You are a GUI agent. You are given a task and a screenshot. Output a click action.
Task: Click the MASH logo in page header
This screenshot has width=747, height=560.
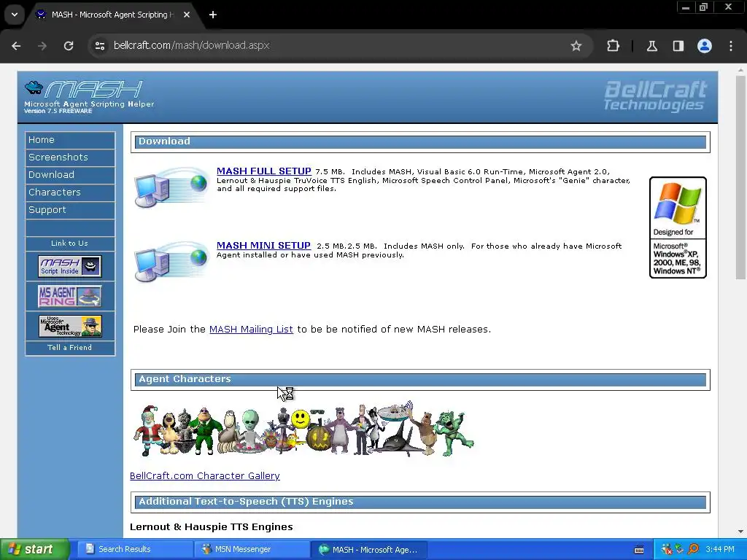click(88, 97)
